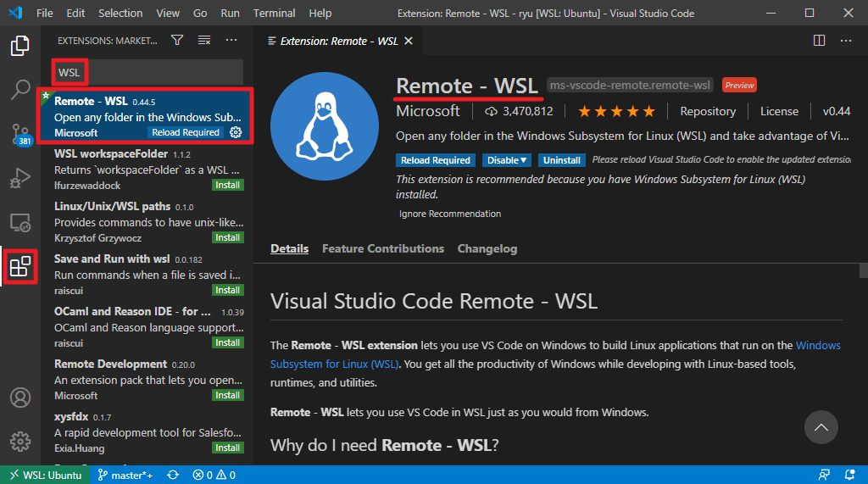Open manage gear for Remote - WSL item
868x484 pixels.
[x=236, y=132]
